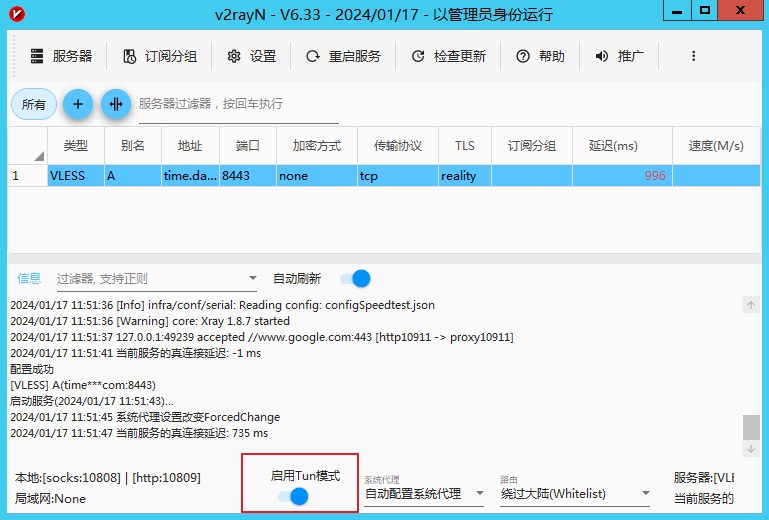Viewport: 769px width, 520px height.
Task: Click the auto column width button
Action: tap(116, 104)
